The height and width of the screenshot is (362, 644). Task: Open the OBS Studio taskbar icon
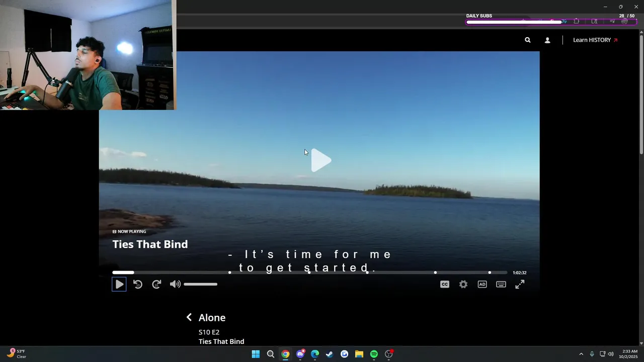[388, 354]
